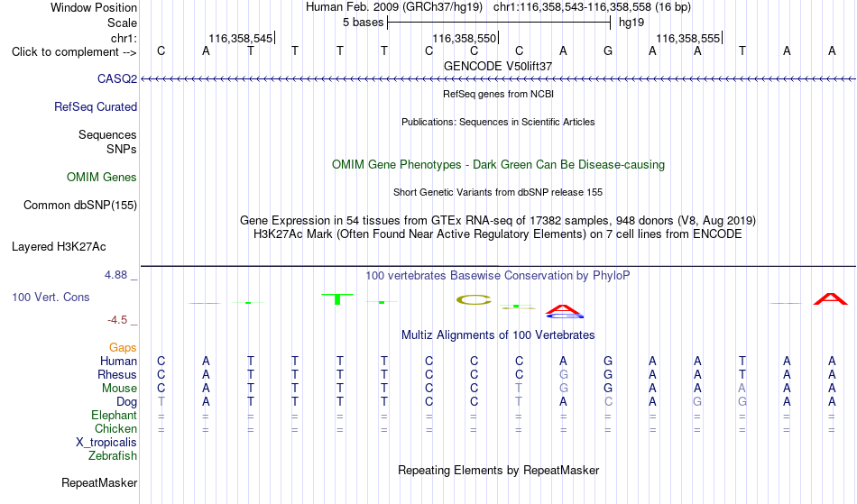Click the orange Gaps row label
The image size is (857, 504).
[123, 348]
